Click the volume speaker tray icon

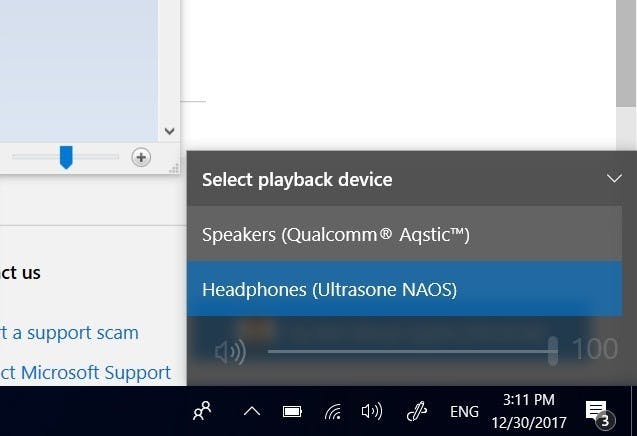click(x=372, y=411)
